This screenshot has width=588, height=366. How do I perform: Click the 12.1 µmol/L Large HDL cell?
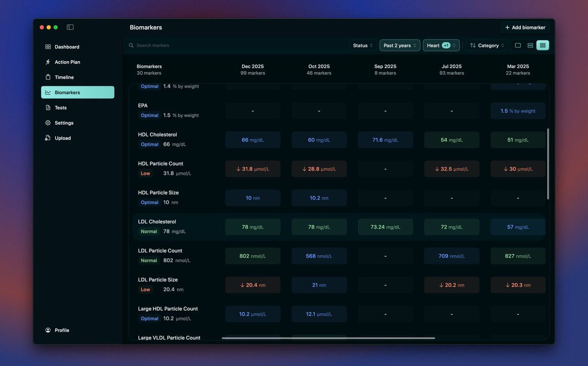click(x=319, y=314)
